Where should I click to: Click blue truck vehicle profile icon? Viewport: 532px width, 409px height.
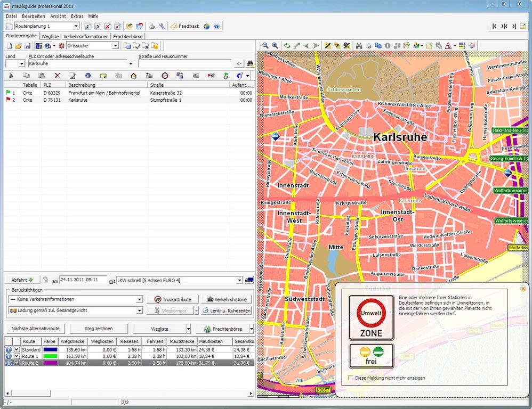coord(249,280)
